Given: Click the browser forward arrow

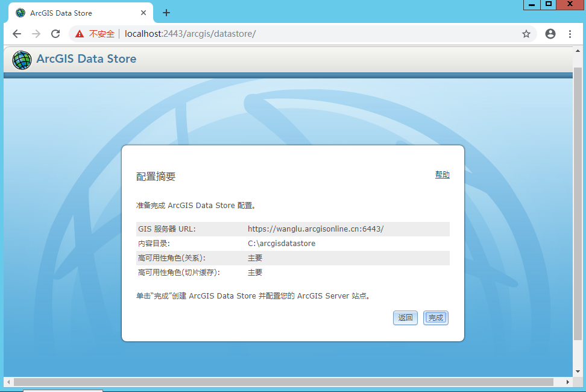Looking at the screenshot, I should click(x=36, y=34).
